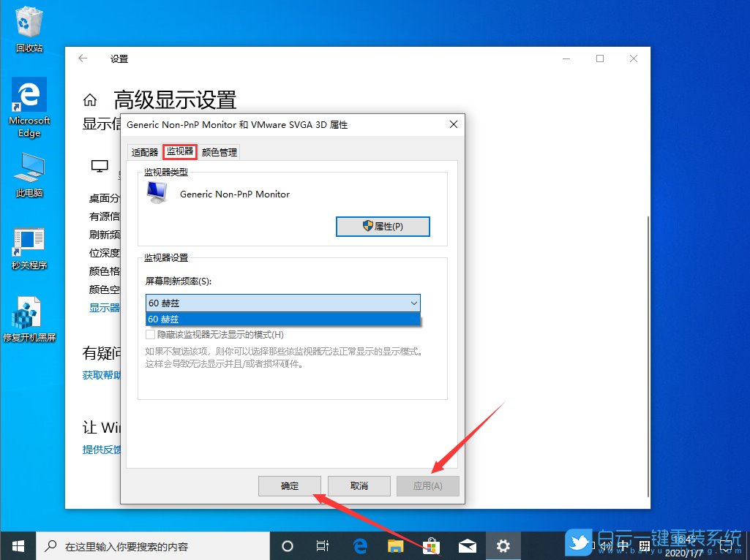750x560 pixels.
Task: Launch Microsoft Edge from the taskbar
Action: [359, 545]
